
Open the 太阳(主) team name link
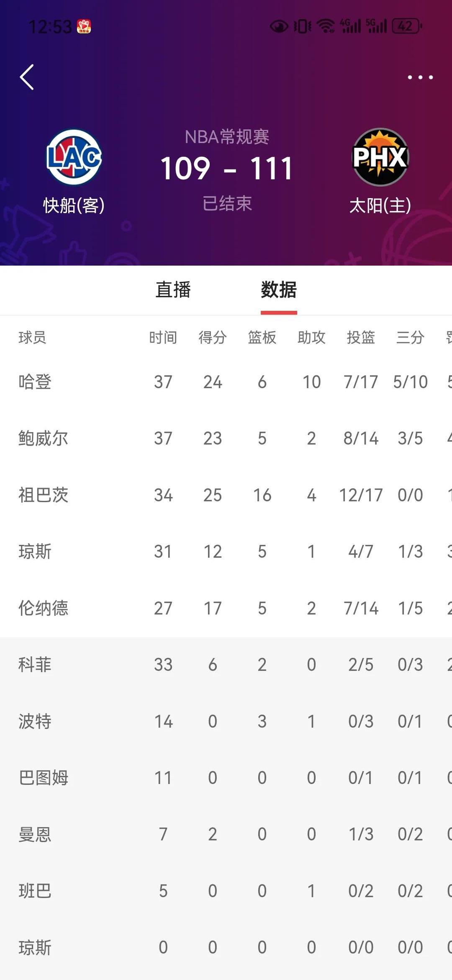coord(380,206)
